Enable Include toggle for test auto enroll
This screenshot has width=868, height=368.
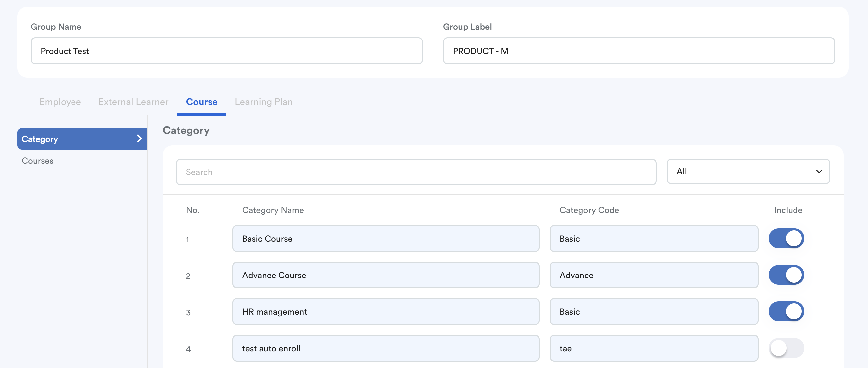click(786, 348)
